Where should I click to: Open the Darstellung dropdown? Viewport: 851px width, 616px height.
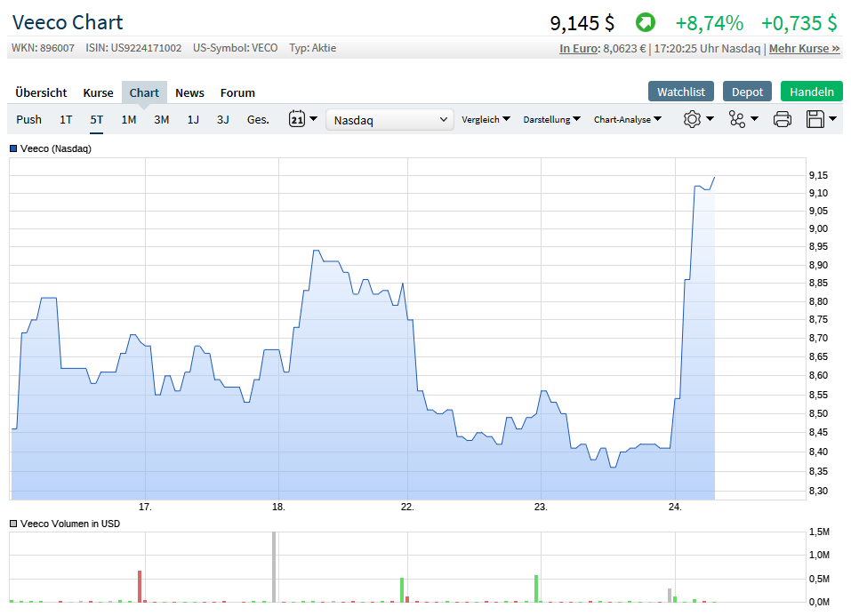click(x=552, y=119)
